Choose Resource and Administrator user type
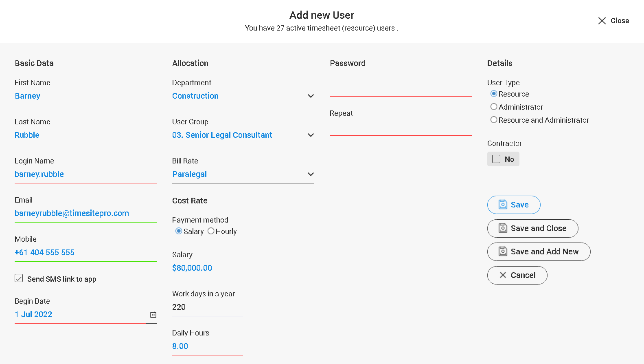The height and width of the screenshot is (364, 644). tap(494, 120)
